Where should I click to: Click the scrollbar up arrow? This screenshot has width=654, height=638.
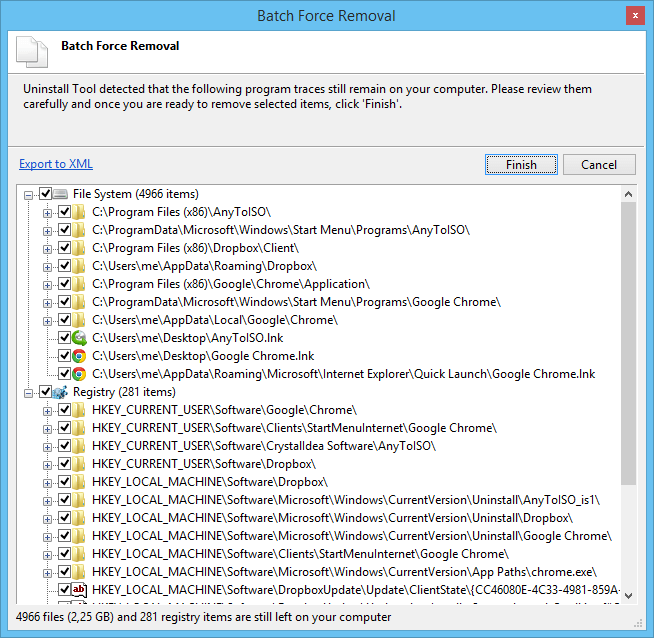[x=628, y=194]
